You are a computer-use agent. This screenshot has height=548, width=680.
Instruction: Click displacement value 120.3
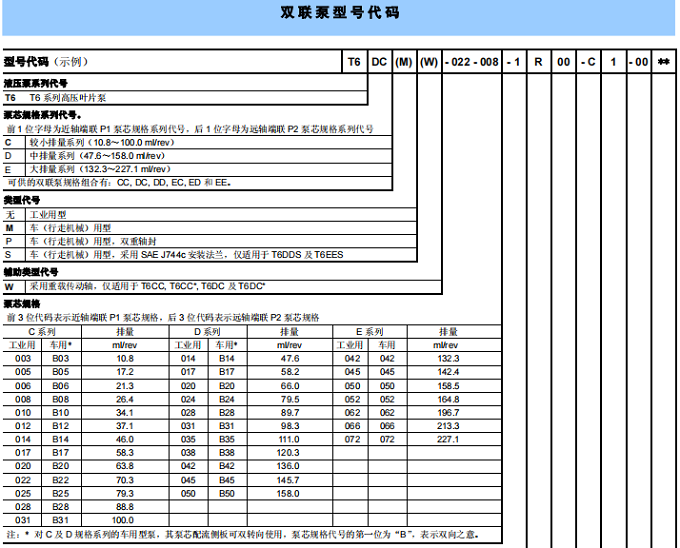point(288,453)
